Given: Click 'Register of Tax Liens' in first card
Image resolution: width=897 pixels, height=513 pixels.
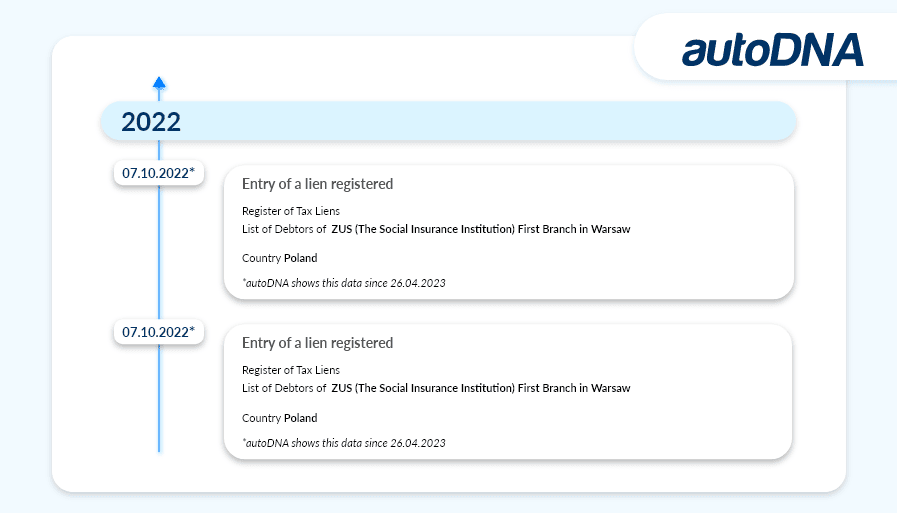Looking at the screenshot, I should pyautogui.click(x=291, y=211).
